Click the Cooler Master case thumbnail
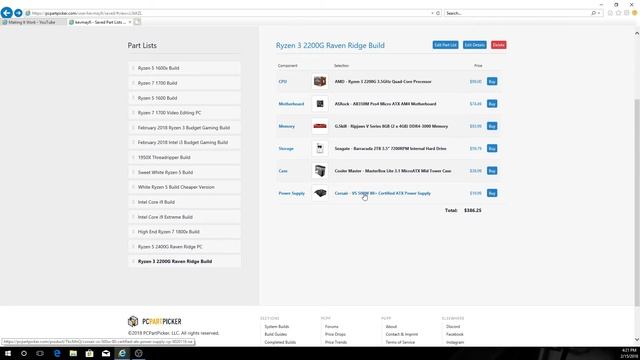 pyautogui.click(x=320, y=171)
